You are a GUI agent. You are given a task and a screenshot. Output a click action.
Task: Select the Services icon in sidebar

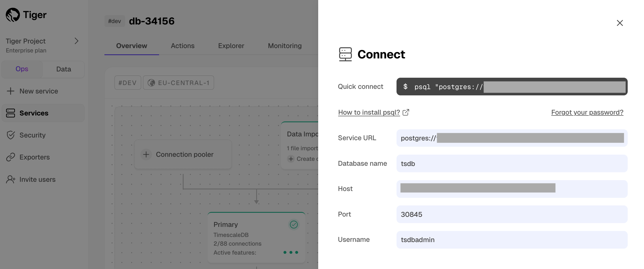11,113
